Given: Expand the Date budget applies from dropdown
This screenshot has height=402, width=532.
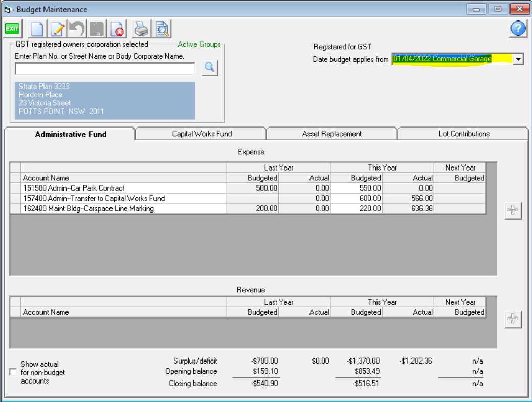Looking at the screenshot, I should pos(518,59).
